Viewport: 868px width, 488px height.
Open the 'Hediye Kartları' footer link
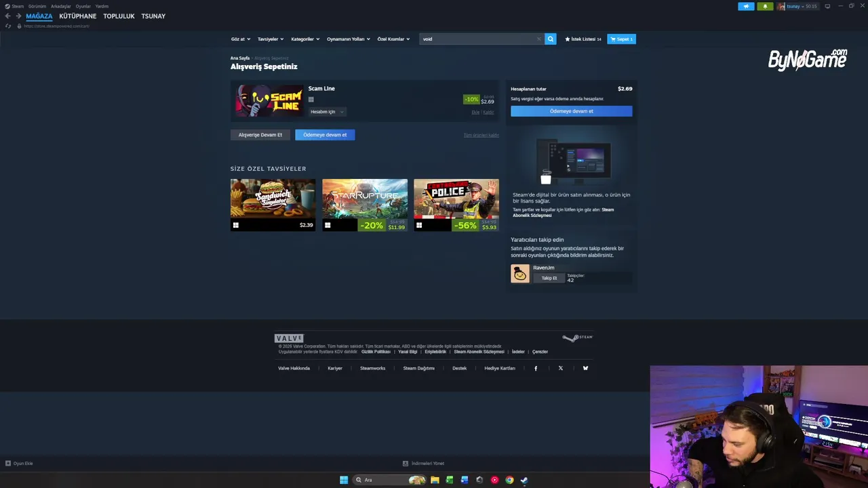pyautogui.click(x=500, y=368)
